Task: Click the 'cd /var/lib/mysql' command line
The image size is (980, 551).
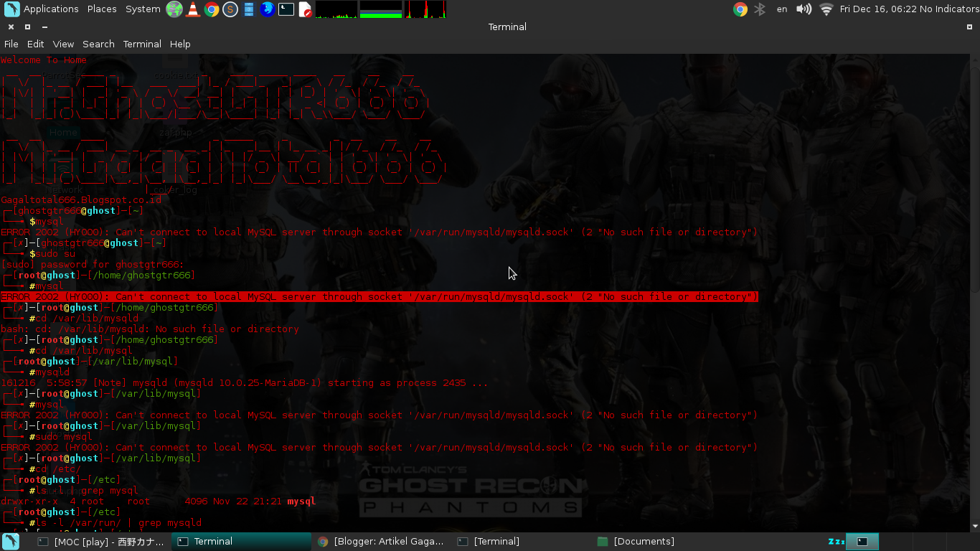Action: click(x=84, y=351)
